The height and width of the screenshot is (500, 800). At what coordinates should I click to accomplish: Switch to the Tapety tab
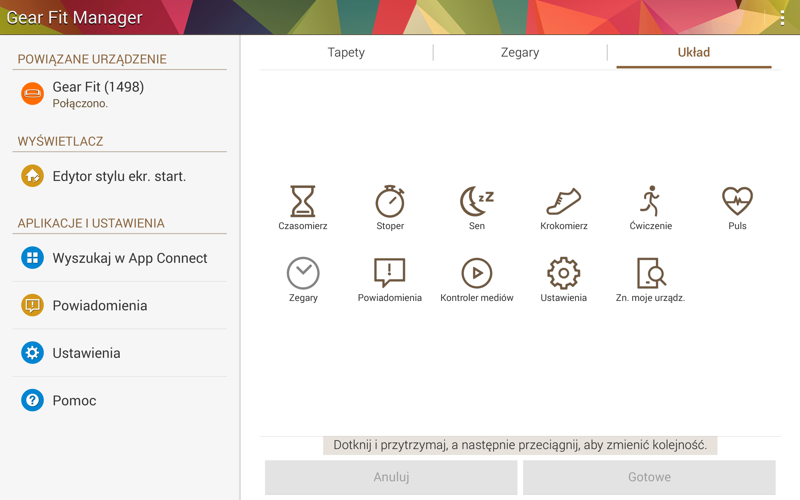click(x=346, y=52)
